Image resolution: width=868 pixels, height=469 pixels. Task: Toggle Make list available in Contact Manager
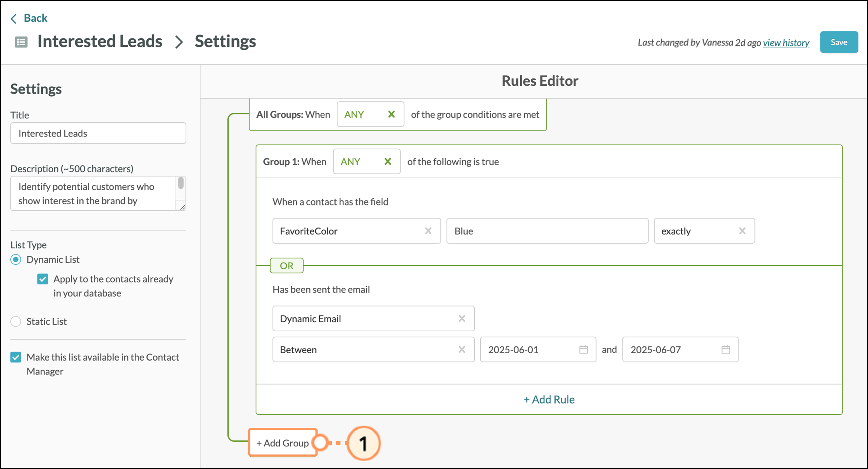point(16,357)
